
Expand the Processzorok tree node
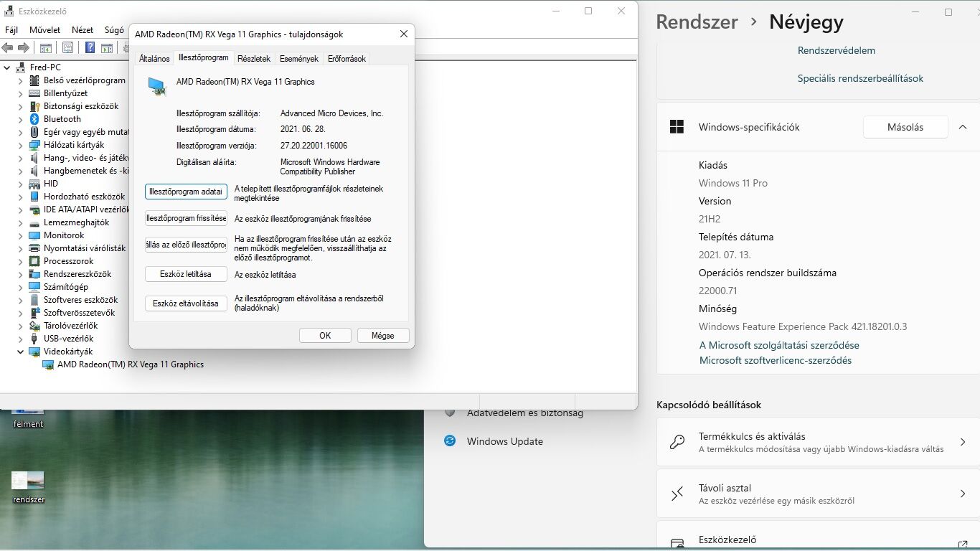(20, 261)
